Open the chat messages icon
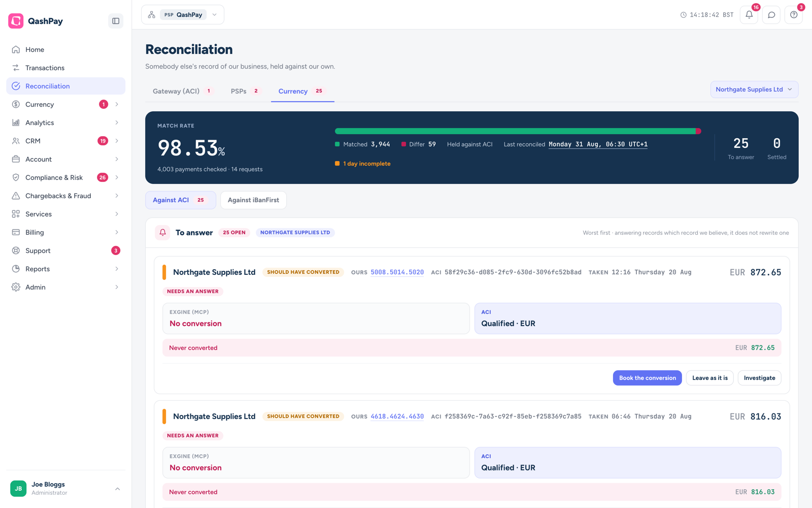 pyautogui.click(x=771, y=15)
